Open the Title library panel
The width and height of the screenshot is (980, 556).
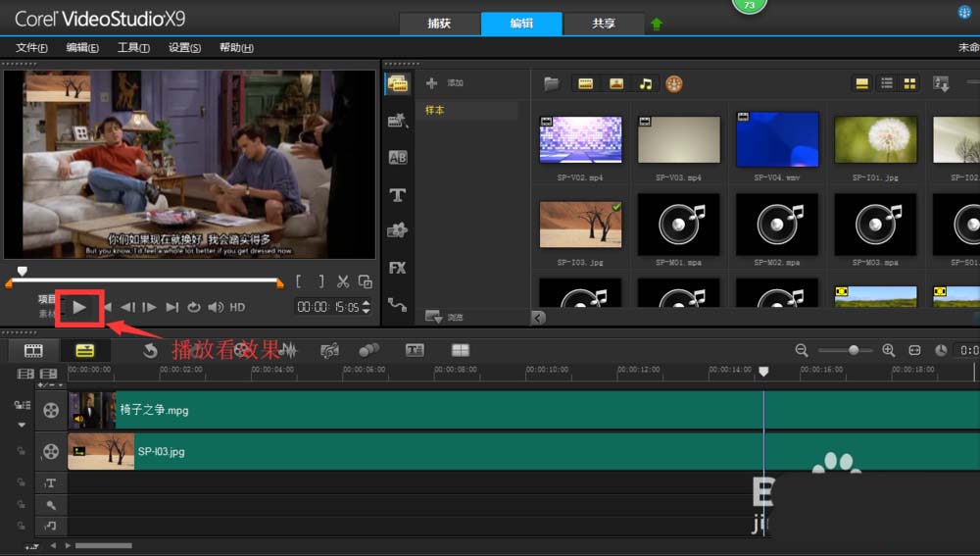398,195
